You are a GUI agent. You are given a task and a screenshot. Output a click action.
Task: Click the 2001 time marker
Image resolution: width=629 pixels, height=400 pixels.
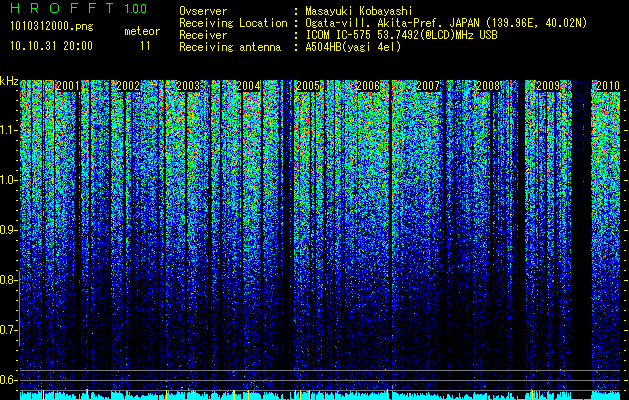pos(67,86)
